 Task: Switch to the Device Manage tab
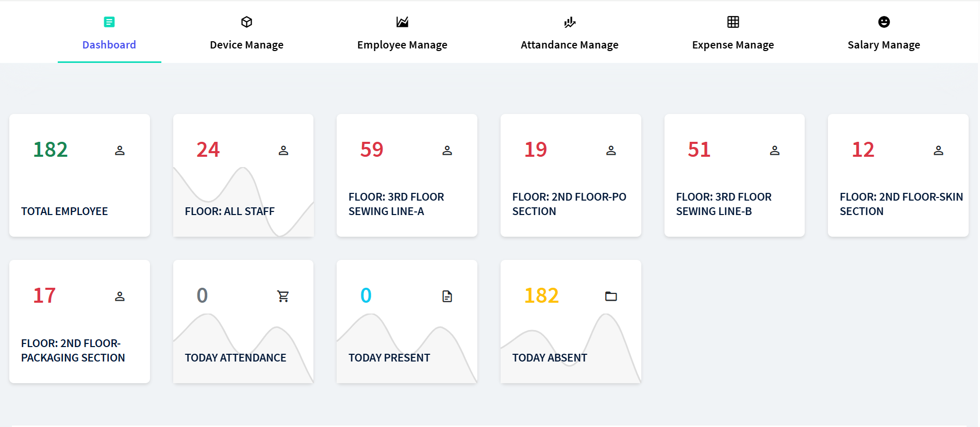pos(246,45)
